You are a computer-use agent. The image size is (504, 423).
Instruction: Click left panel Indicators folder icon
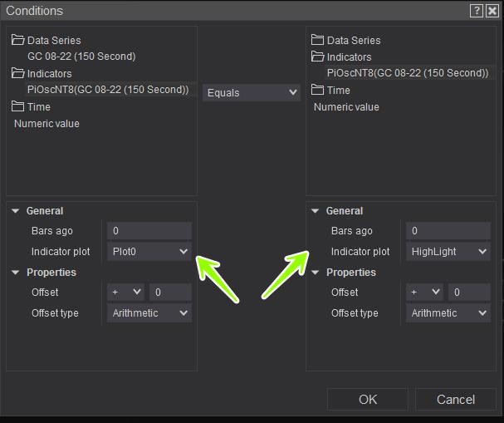(17, 73)
